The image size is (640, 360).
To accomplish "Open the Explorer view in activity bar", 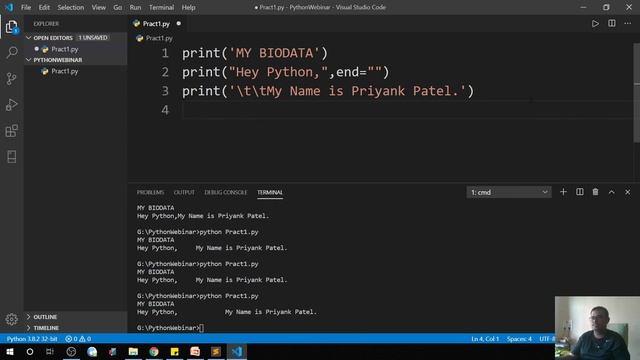I will [11, 27].
